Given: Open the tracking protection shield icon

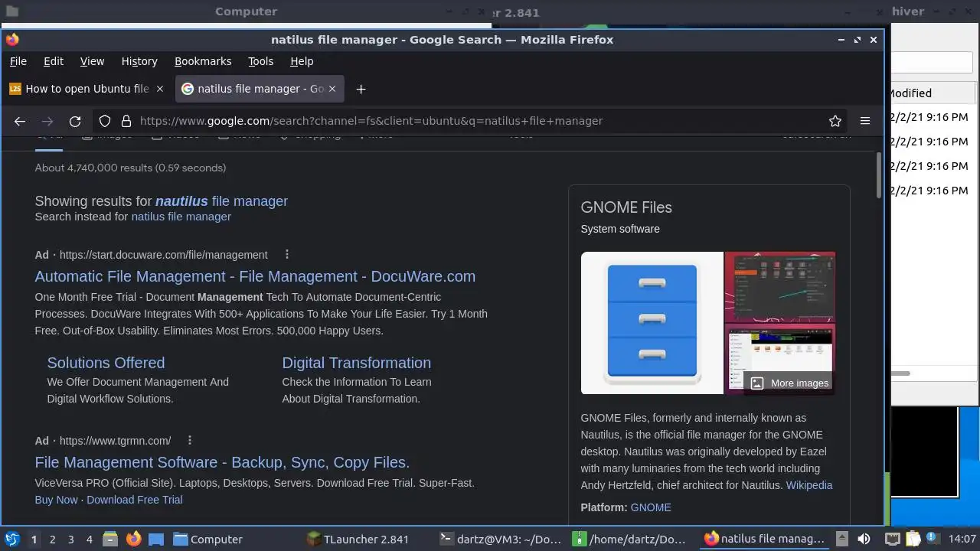Looking at the screenshot, I should click(106, 121).
